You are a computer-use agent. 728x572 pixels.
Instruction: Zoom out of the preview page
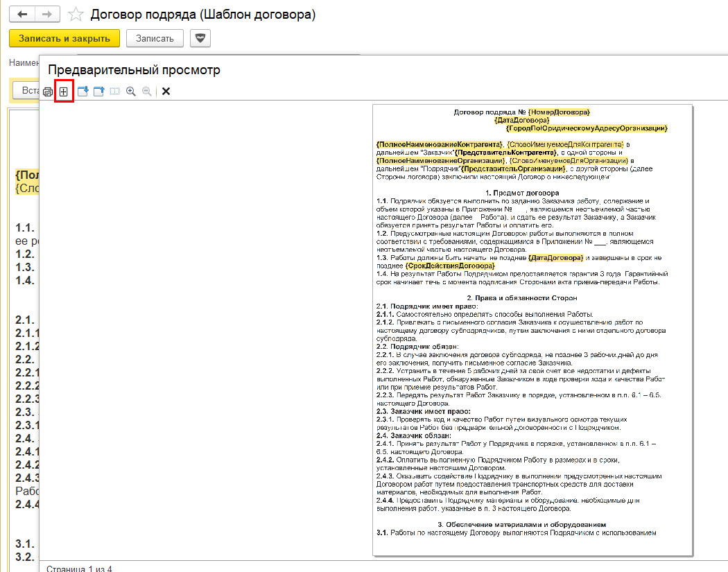[147, 92]
